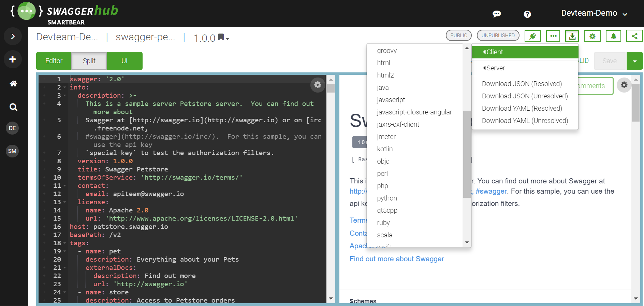The width and height of the screenshot is (644, 306).
Task: Click the share API icon
Action: click(634, 36)
